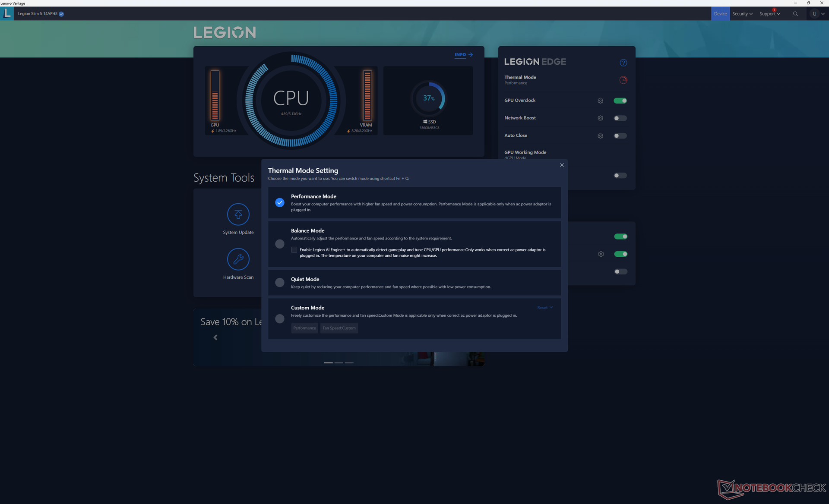Image resolution: width=829 pixels, height=504 pixels.
Task: Expand the Reset dropdown in Custom Mode
Action: (545, 308)
